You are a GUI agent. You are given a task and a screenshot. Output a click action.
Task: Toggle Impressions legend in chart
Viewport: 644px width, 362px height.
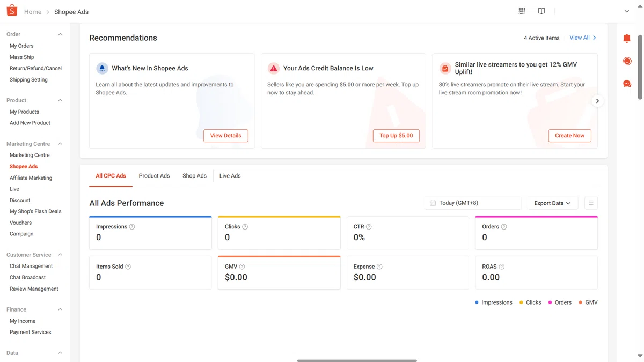click(494, 302)
